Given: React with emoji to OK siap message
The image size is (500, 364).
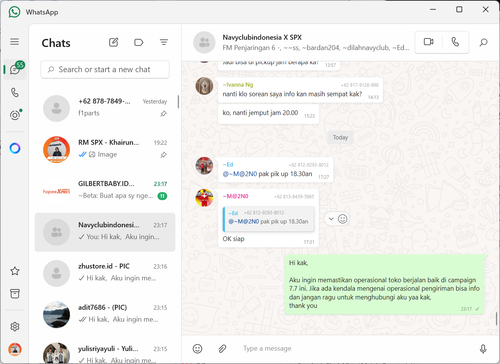Looking at the screenshot, I should click(x=342, y=219).
